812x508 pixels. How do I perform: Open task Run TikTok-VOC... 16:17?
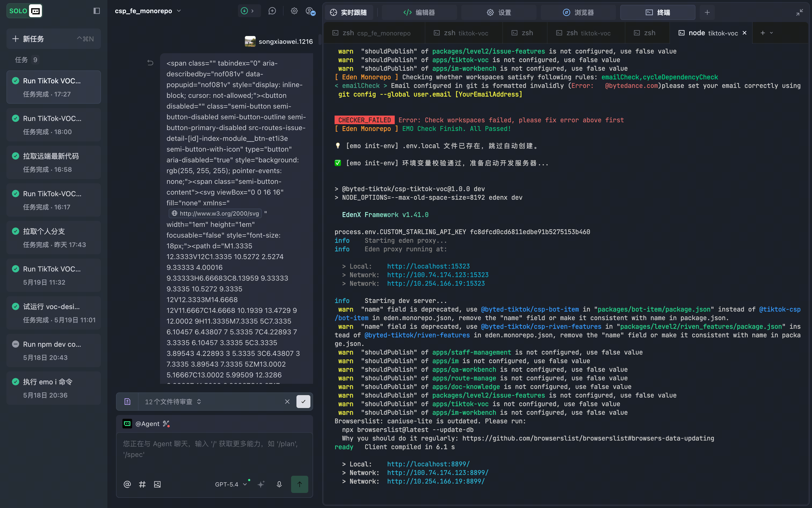(54, 200)
